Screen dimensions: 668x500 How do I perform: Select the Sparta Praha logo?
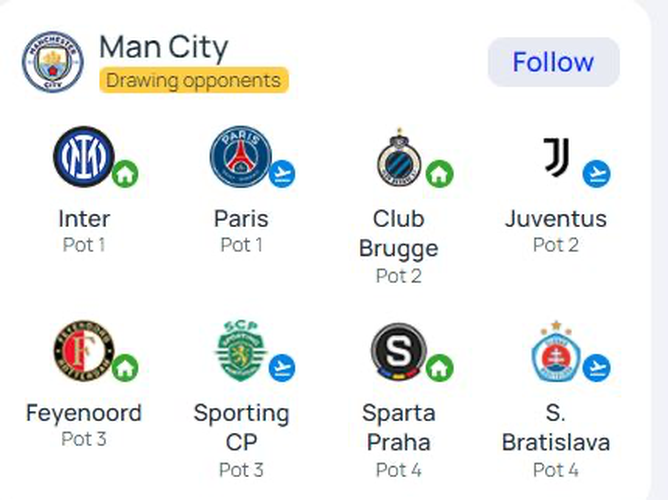pos(399,351)
